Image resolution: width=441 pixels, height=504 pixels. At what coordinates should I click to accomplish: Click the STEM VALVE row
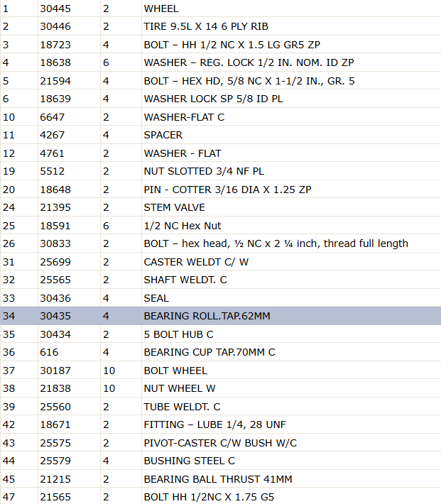click(x=220, y=207)
